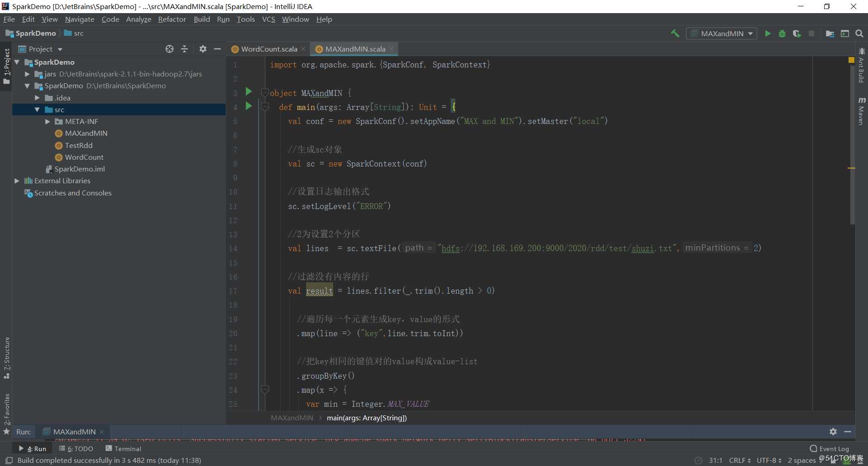Expand the .idea folder
The width and height of the screenshot is (868, 466).
tap(37, 98)
